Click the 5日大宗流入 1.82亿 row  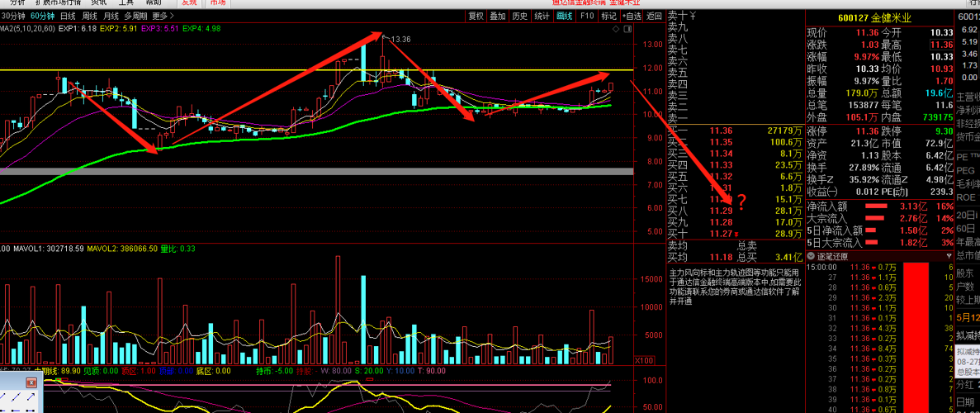pyautogui.click(x=880, y=241)
